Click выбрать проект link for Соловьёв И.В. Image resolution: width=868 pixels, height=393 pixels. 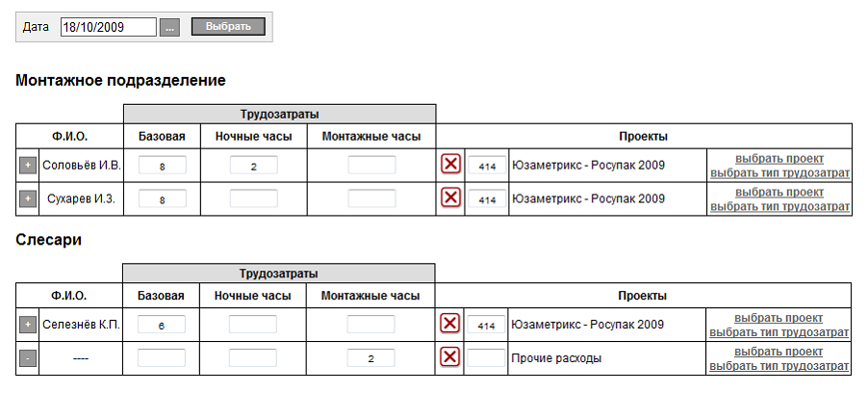click(x=779, y=159)
